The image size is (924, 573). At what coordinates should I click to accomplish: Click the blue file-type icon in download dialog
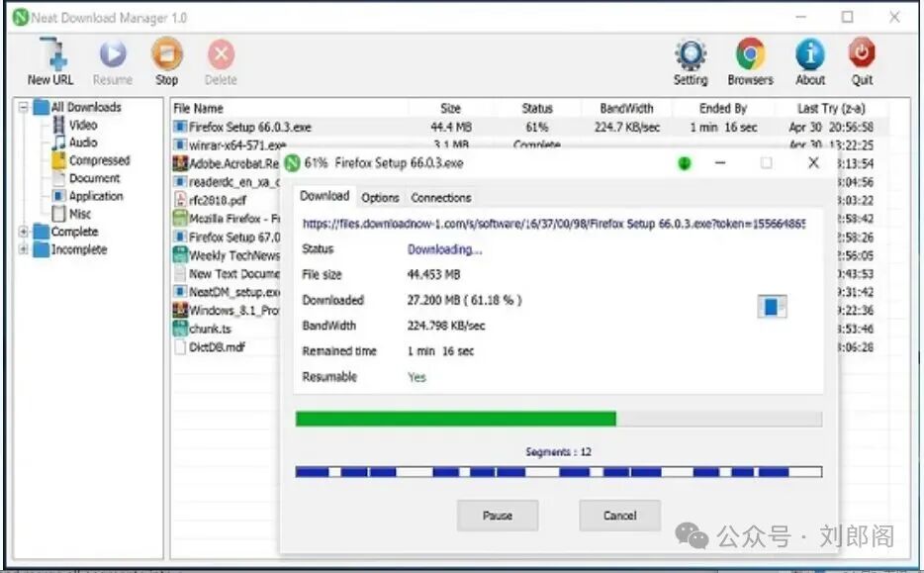coord(772,307)
